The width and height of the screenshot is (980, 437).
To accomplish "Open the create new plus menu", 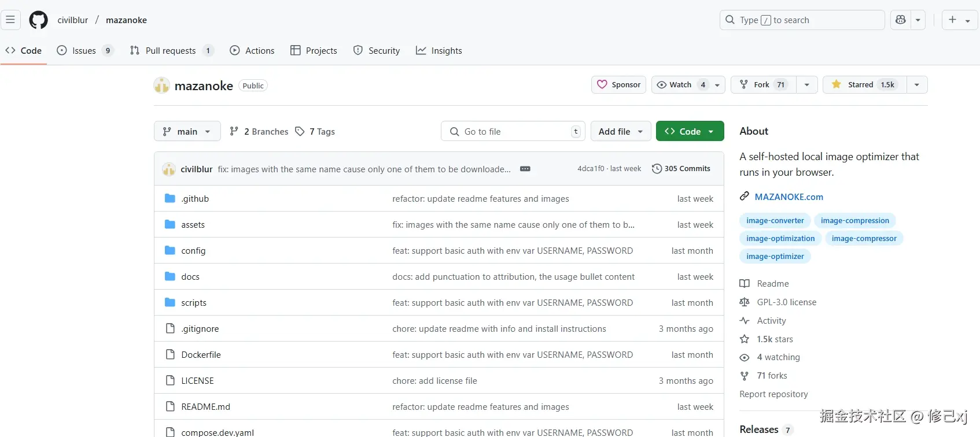I will [x=960, y=20].
